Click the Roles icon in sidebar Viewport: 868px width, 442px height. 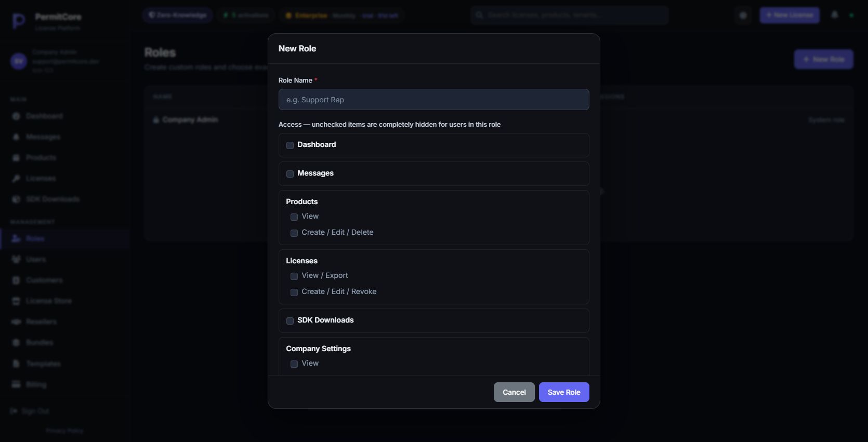(16, 238)
